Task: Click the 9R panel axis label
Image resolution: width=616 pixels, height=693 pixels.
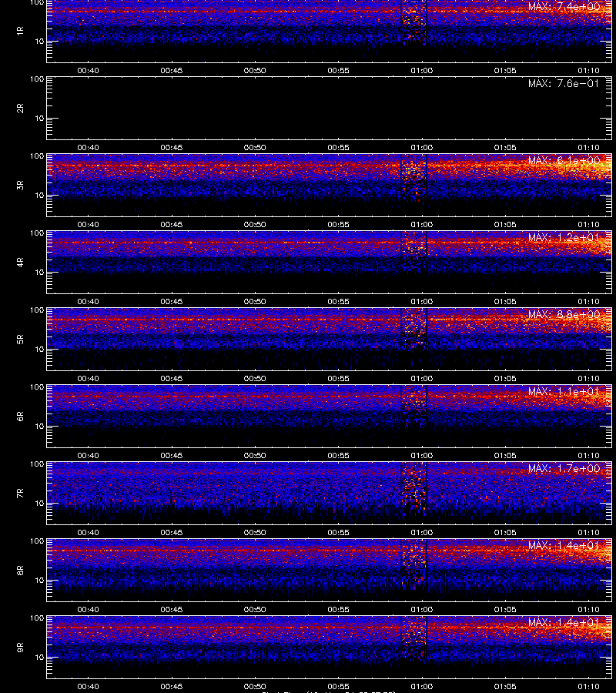Action: click(x=20, y=648)
